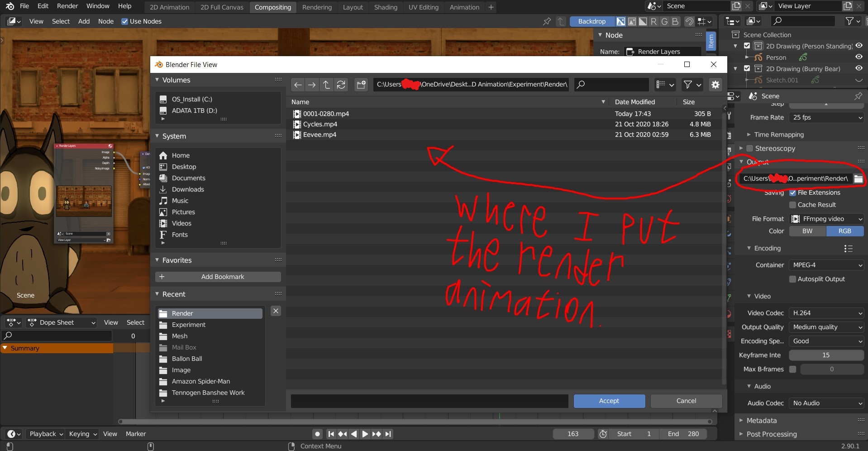Play the animation in reverse

pyautogui.click(x=354, y=434)
